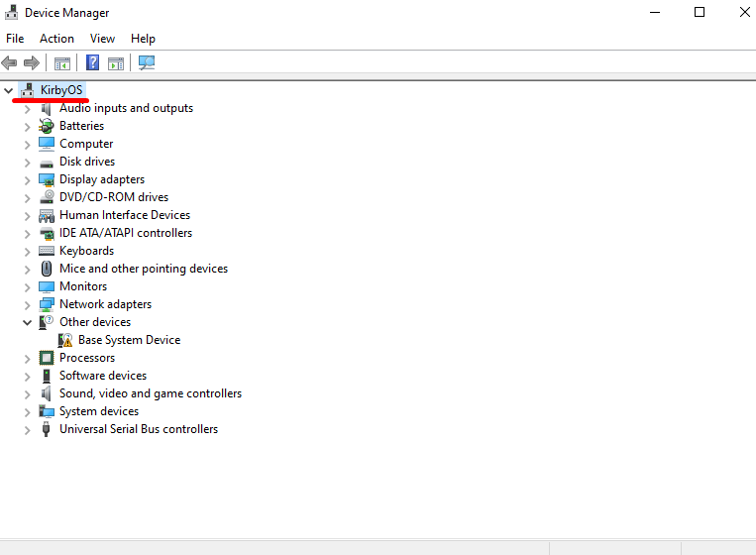Expand Human Interface Devices chevron

[x=28, y=216]
